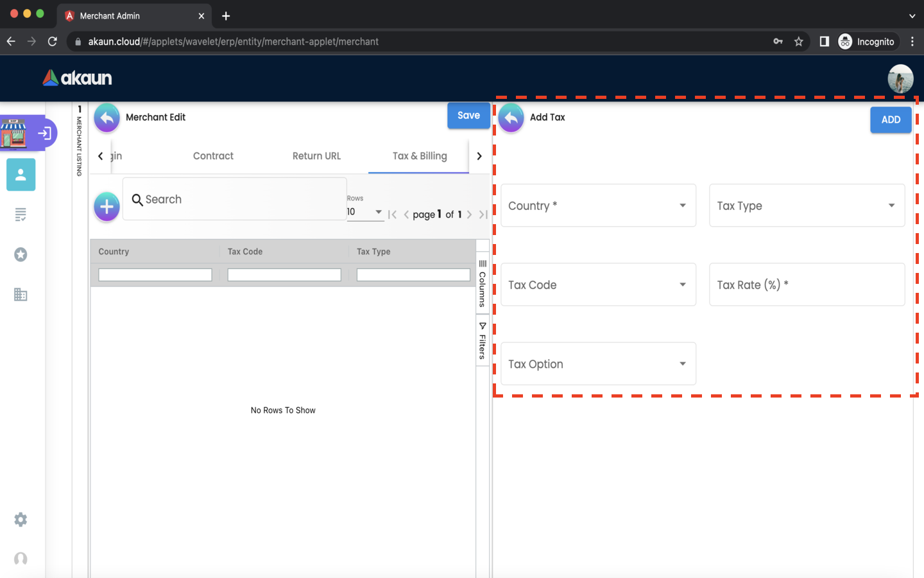Expand the Columns side panel
This screenshot has width=924, height=578.
[483, 284]
